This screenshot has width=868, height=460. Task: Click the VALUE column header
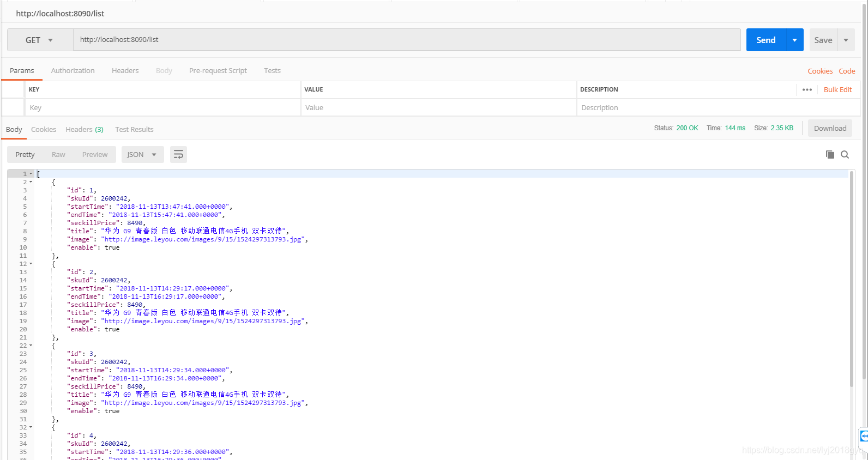(x=314, y=89)
